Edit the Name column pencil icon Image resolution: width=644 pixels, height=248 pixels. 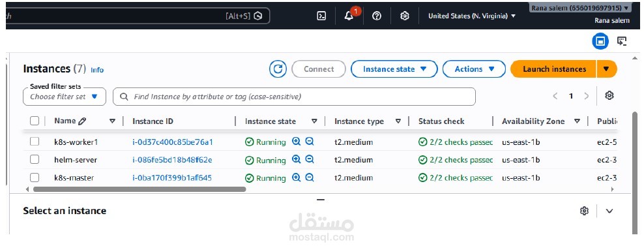[x=82, y=121]
